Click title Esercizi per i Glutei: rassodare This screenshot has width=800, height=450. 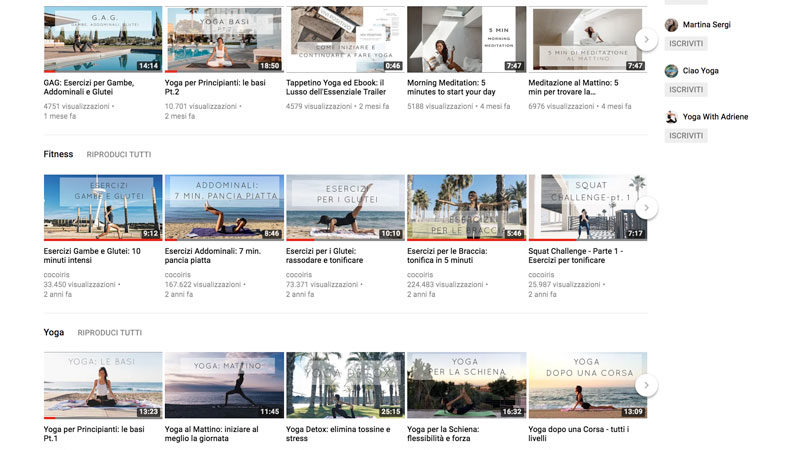[324, 256]
